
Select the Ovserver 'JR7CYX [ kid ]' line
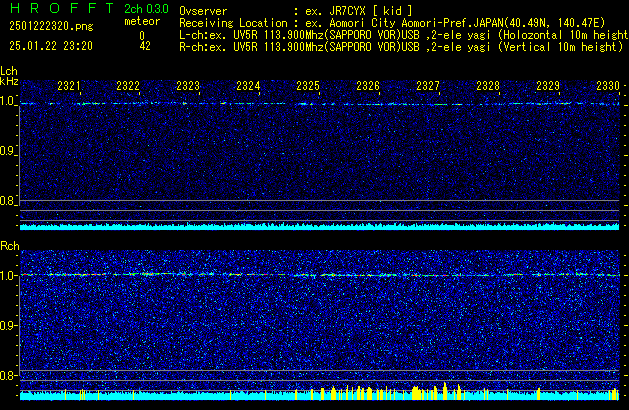(296, 11)
